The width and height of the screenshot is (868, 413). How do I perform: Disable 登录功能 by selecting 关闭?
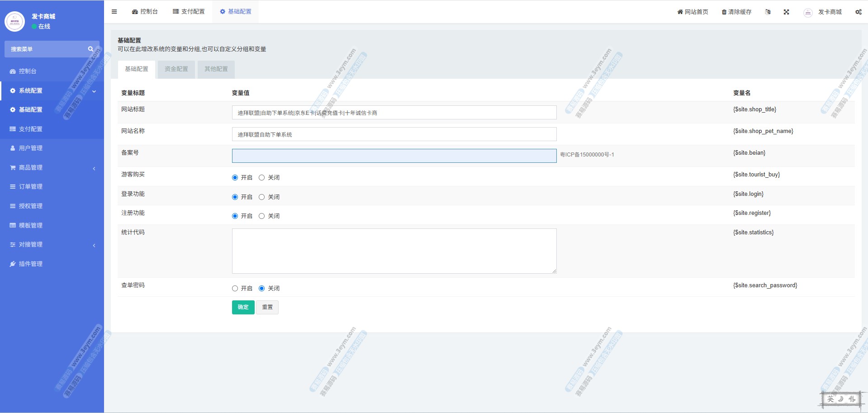261,197
